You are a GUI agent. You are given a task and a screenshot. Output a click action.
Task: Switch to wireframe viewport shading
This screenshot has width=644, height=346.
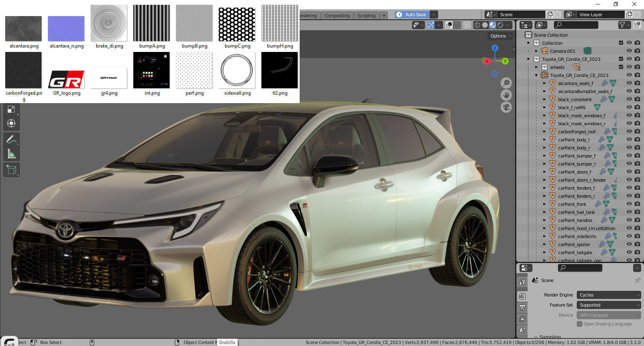pyautogui.click(x=477, y=25)
